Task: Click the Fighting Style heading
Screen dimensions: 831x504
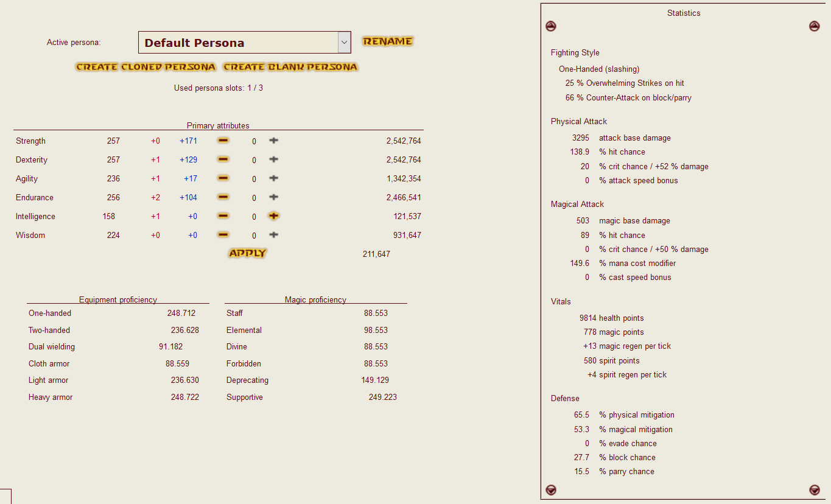Action: pyautogui.click(x=575, y=53)
